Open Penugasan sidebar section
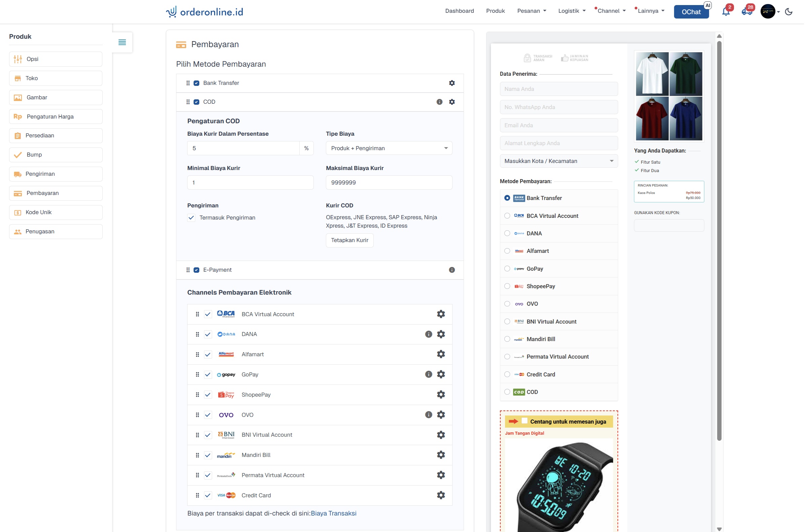 click(x=56, y=233)
